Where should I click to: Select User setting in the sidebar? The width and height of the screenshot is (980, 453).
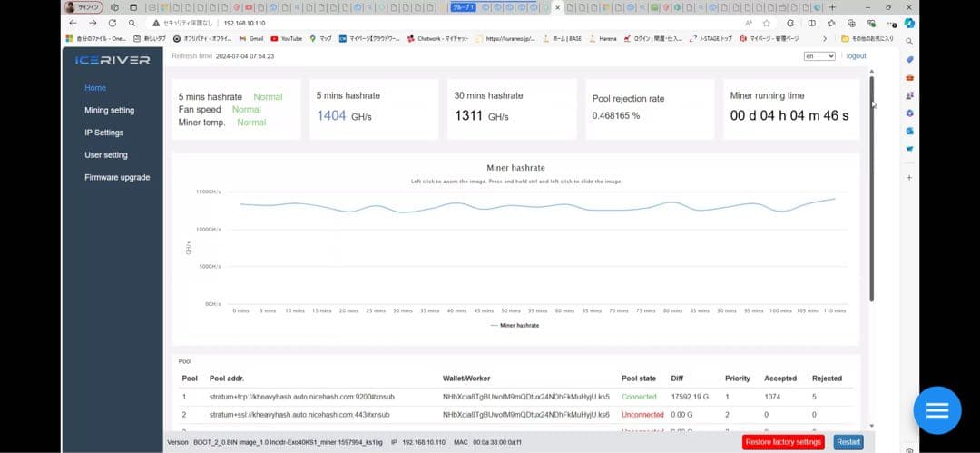pyautogui.click(x=106, y=155)
